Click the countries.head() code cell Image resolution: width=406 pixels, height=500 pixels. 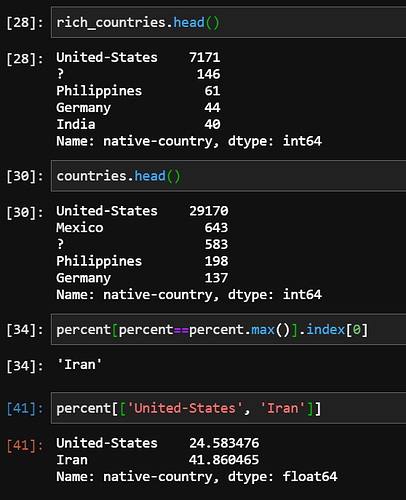pyautogui.click(x=229, y=176)
